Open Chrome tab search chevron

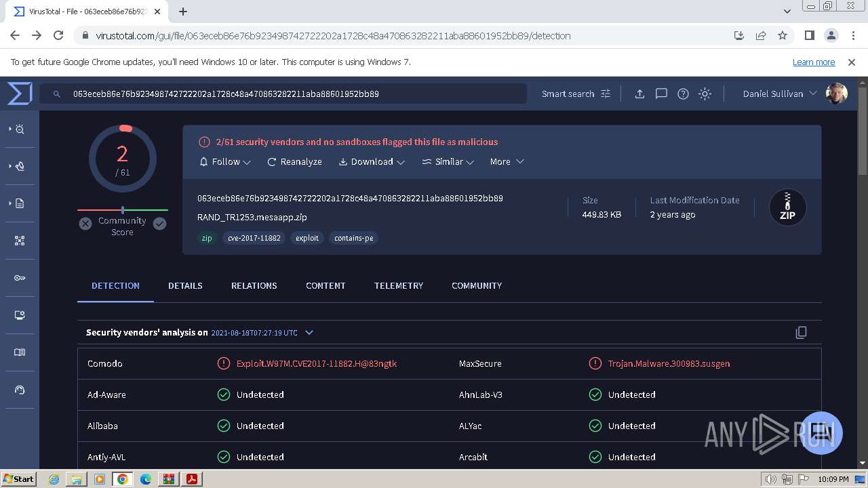(x=787, y=12)
